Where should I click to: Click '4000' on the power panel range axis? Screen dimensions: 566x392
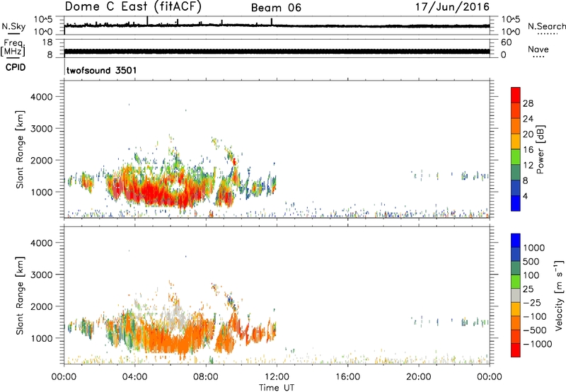42,97
